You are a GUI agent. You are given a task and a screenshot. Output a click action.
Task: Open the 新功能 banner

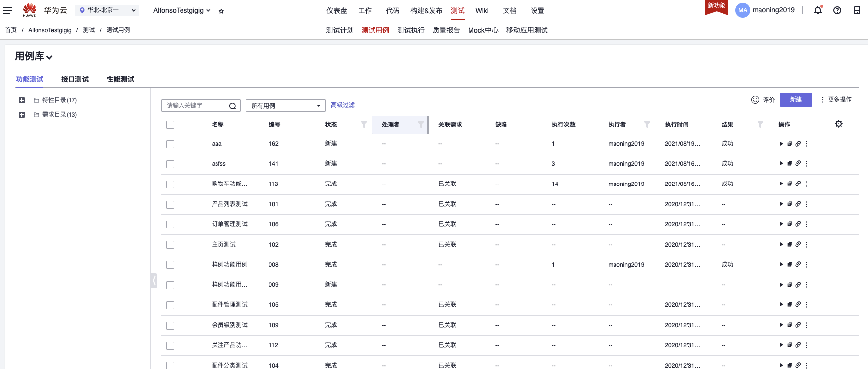pos(717,7)
